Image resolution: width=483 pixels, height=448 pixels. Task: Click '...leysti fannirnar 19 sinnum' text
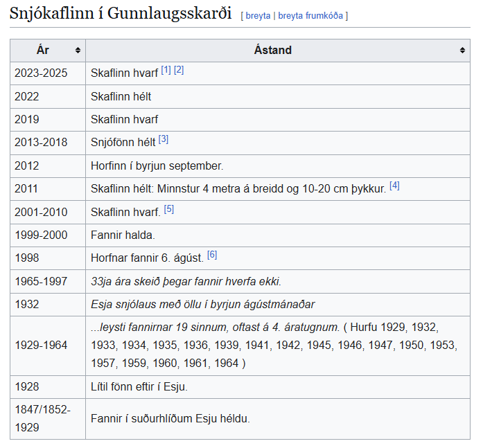[x=160, y=328]
